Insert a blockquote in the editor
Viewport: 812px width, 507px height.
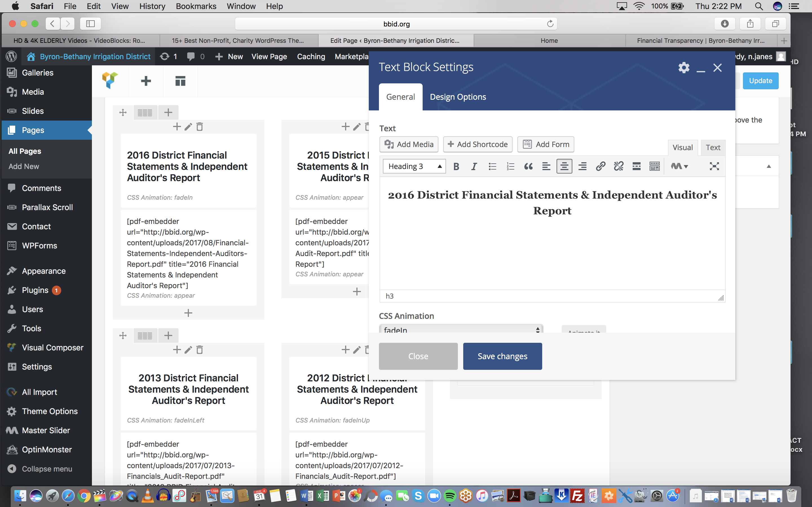pyautogui.click(x=528, y=166)
